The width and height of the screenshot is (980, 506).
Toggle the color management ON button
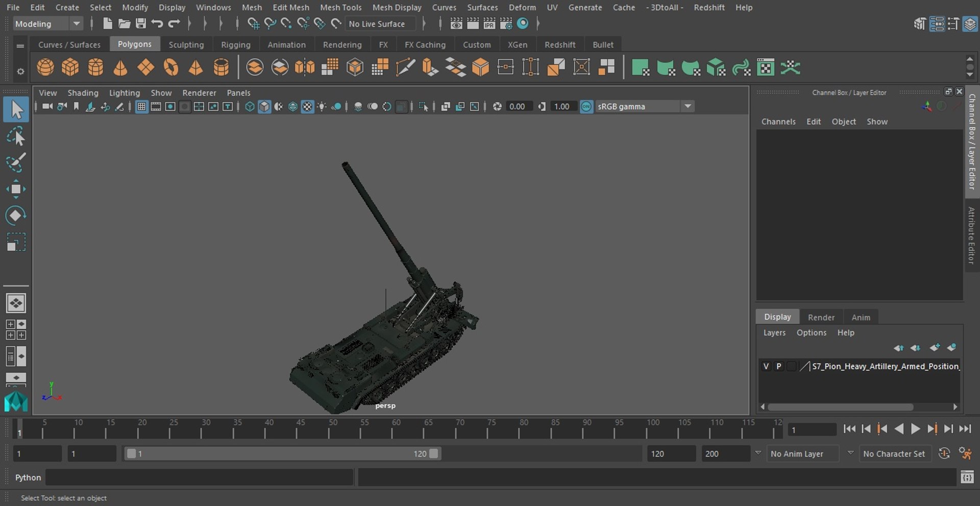coord(586,106)
